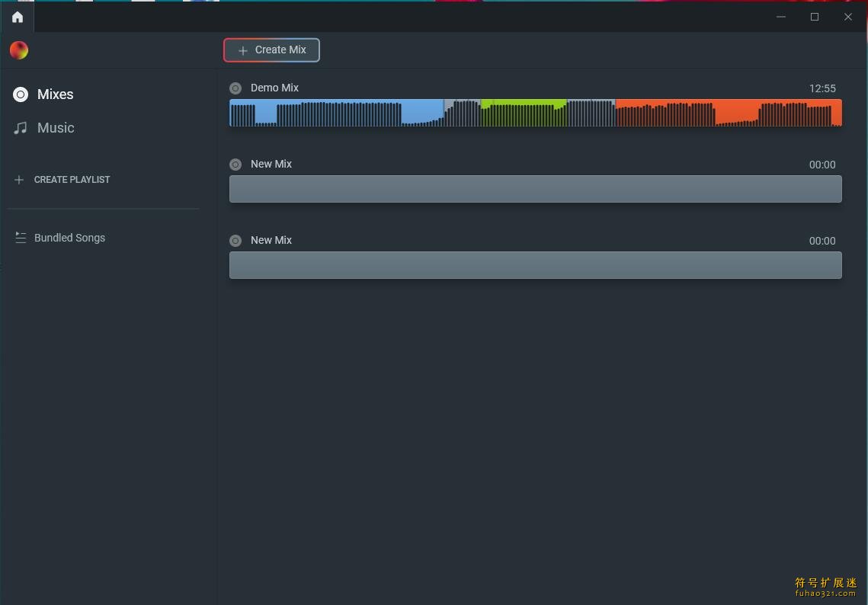Click the first New Mix disc icon
Image resolution: width=868 pixels, height=605 pixels.
pyautogui.click(x=235, y=165)
